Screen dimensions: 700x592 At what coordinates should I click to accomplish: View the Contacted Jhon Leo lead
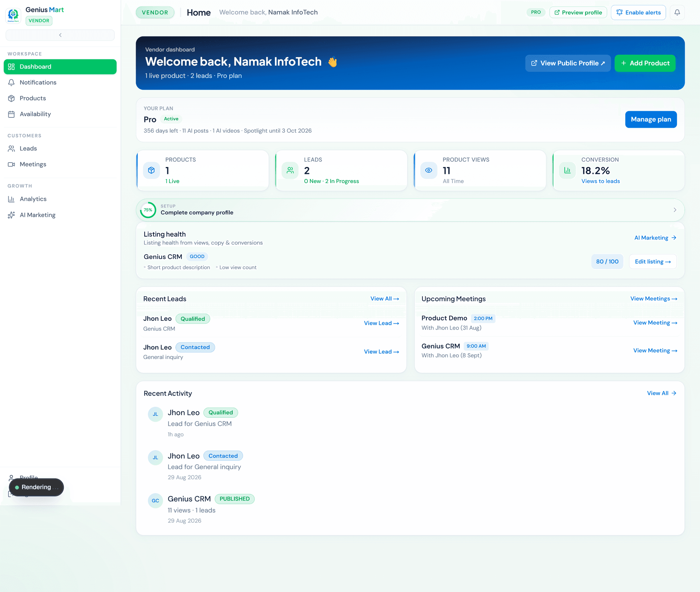click(381, 352)
